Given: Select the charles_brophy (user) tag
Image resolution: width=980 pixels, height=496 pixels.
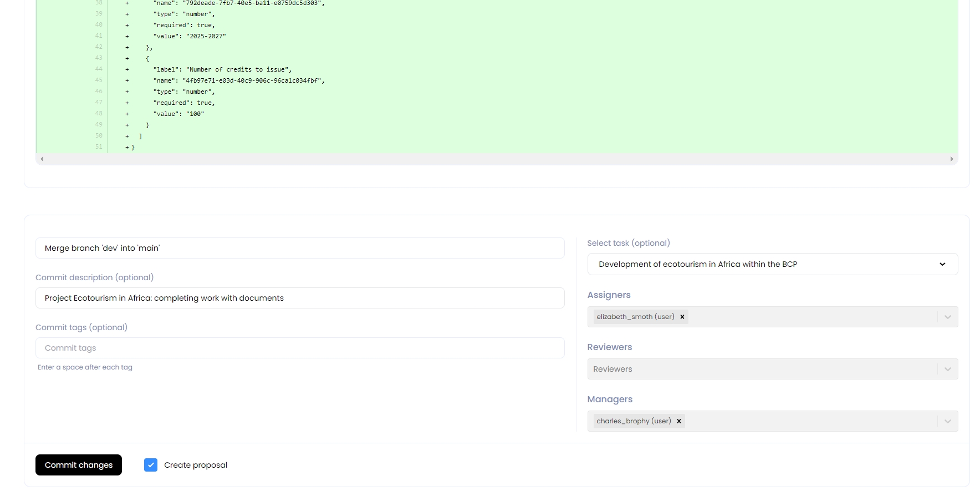Looking at the screenshot, I should pyautogui.click(x=634, y=421).
